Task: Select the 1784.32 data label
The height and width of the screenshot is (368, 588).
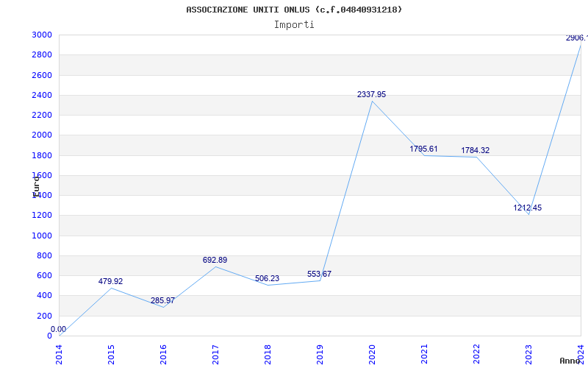Action: click(x=475, y=150)
